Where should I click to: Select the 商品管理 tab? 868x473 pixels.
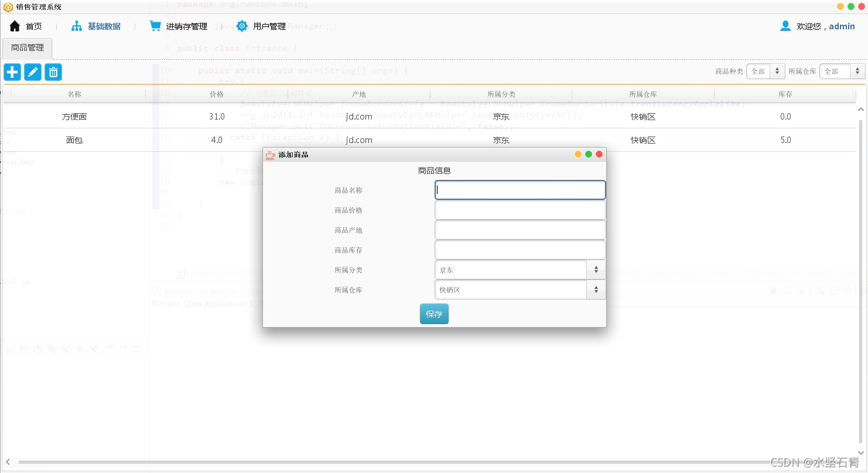point(28,48)
